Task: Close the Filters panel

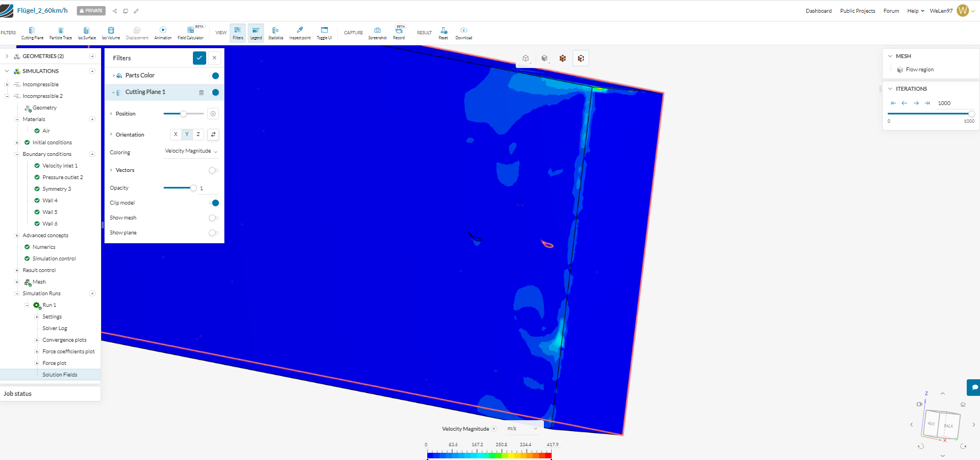Action: click(x=214, y=57)
